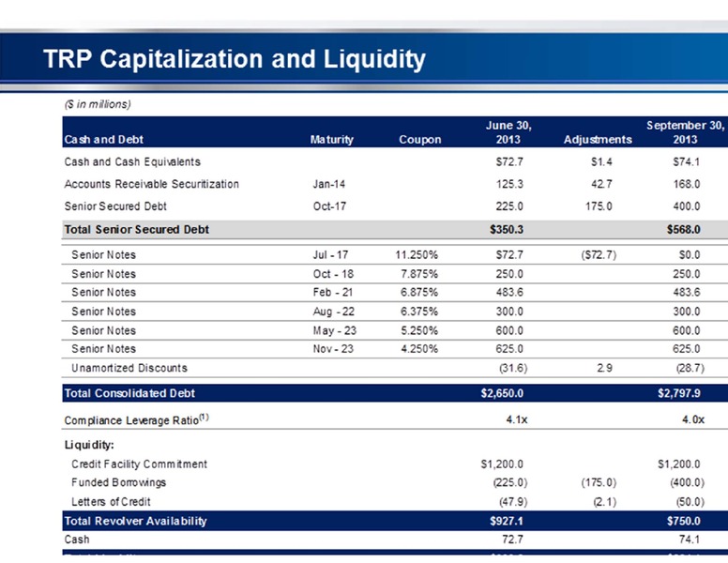The width and height of the screenshot is (728, 563).
Task: Click the $72.7 value in Cash and Cash Equivalents row
Action: 509,161
